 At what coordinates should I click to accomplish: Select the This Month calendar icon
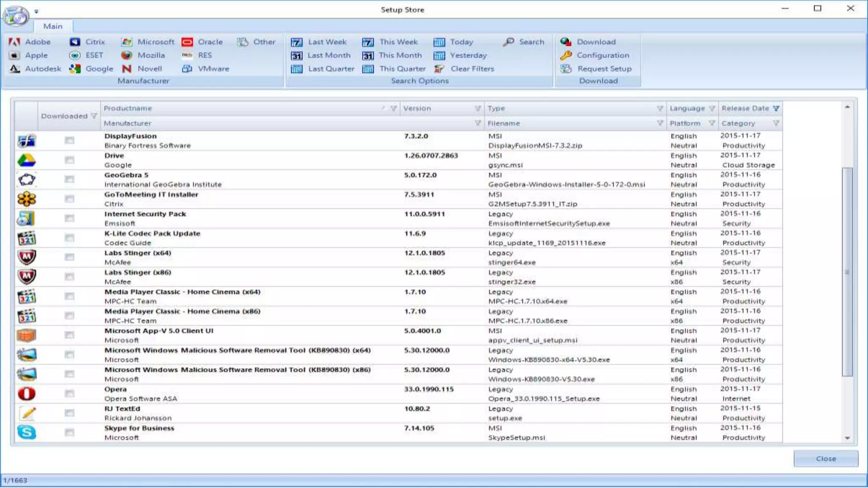point(368,55)
